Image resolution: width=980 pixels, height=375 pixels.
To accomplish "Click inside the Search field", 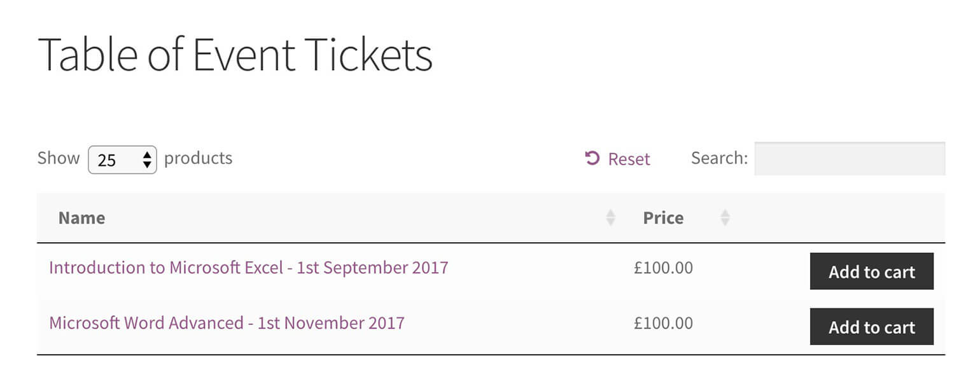I will [849, 158].
